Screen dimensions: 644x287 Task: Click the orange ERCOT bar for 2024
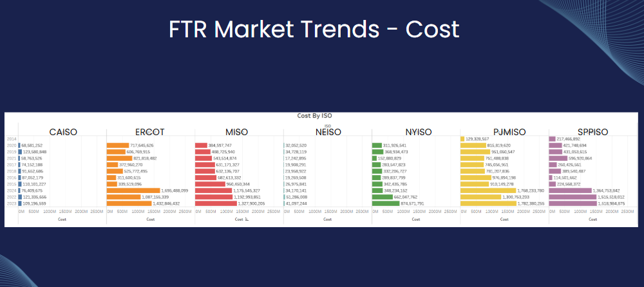click(133, 190)
